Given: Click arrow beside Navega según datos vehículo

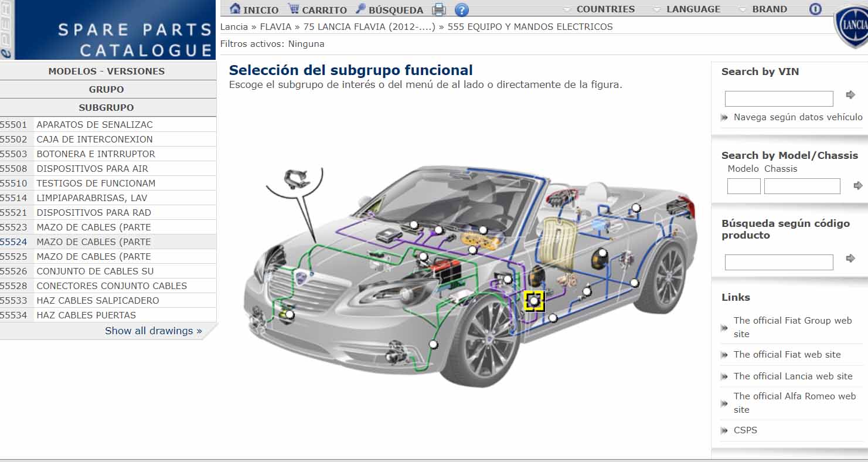Looking at the screenshot, I should point(724,117).
